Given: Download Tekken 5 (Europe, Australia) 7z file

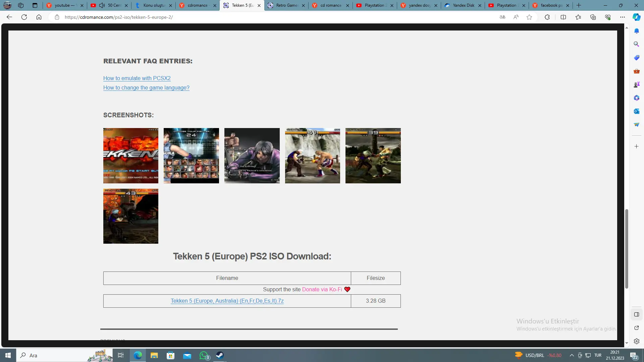Looking at the screenshot, I should 227,301.
